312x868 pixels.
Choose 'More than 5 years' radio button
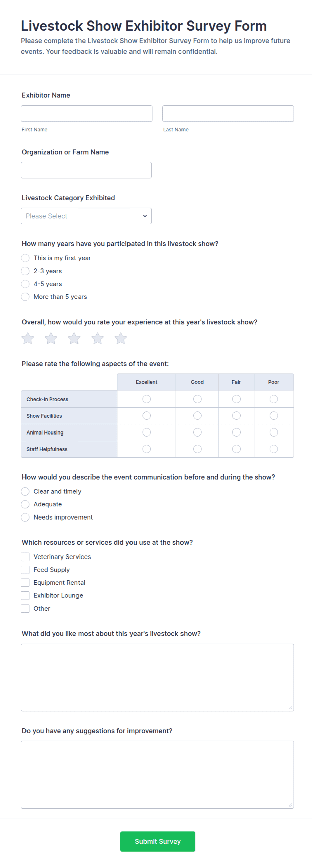click(25, 297)
